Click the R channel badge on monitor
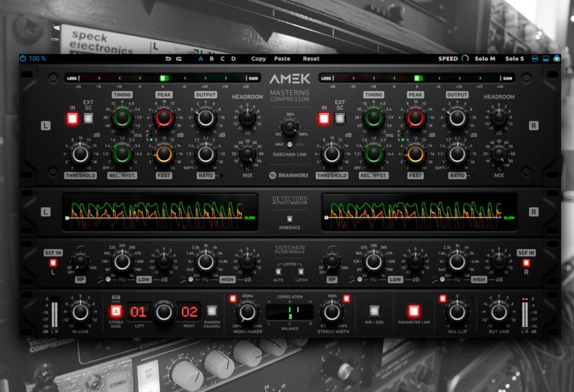 pyautogui.click(x=534, y=212)
